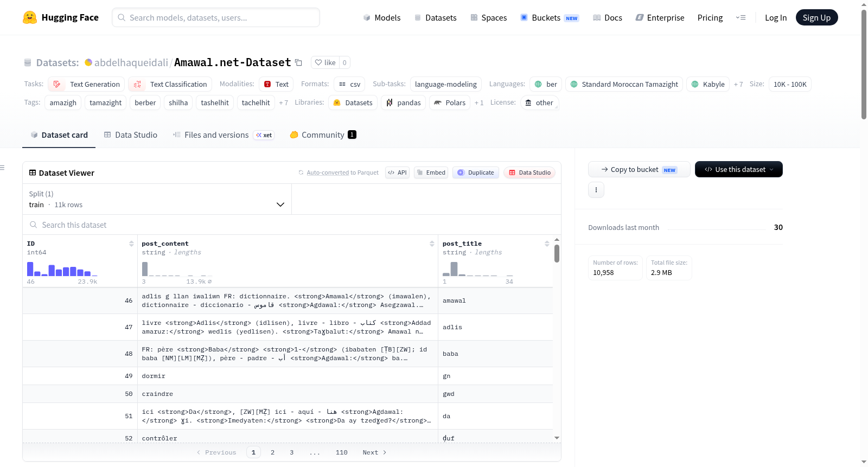The width and height of the screenshot is (868, 467).
Task: Click the language-modeling sub-task tag
Action: 446,84
